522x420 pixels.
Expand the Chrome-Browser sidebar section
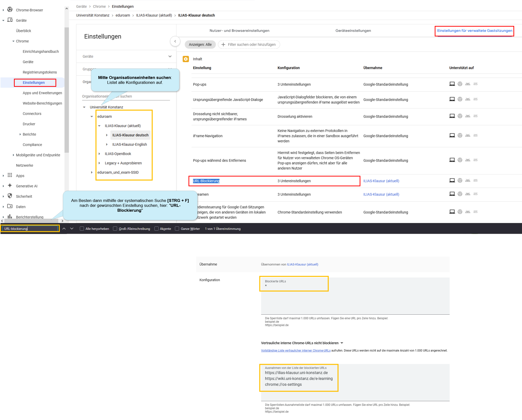tap(3, 10)
